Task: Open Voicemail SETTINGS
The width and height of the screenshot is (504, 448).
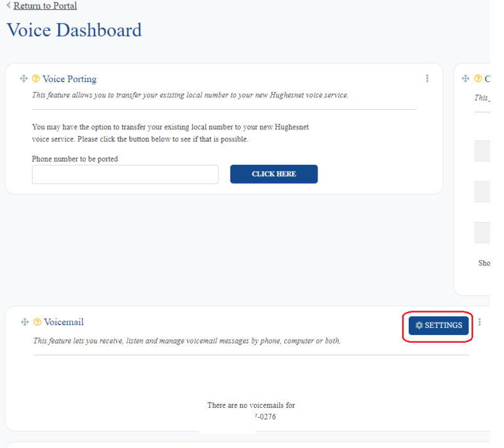Action: 438,325
